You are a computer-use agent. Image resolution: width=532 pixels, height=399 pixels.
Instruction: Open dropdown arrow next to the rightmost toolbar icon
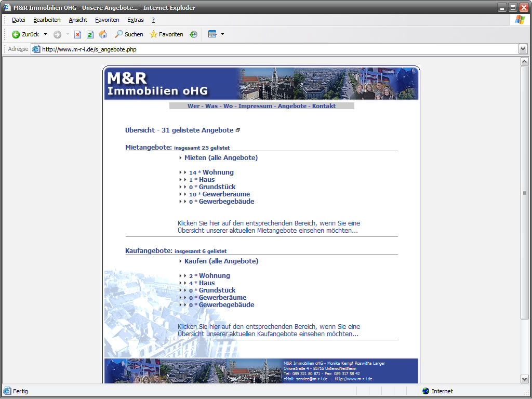click(223, 34)
